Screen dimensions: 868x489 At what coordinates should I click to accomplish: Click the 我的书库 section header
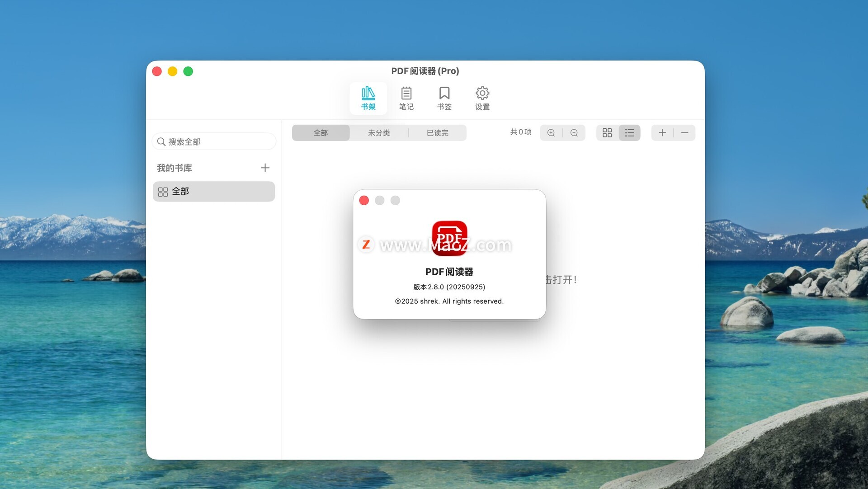(x=175, y=168)
